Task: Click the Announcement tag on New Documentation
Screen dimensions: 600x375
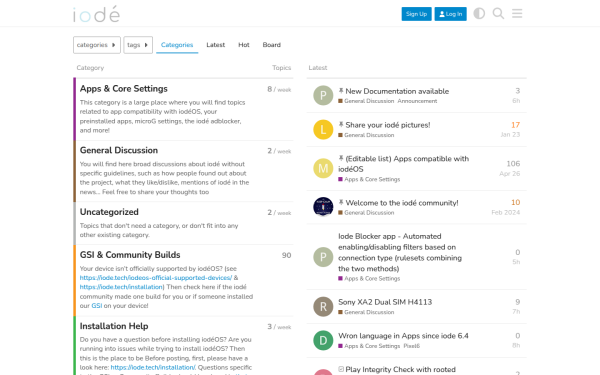Action: tap(417, 101)
